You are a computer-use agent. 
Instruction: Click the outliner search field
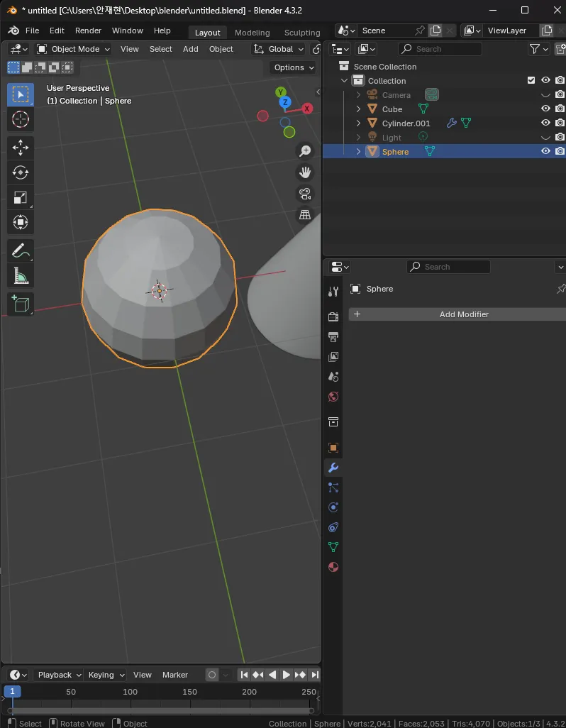pos(440,49)
